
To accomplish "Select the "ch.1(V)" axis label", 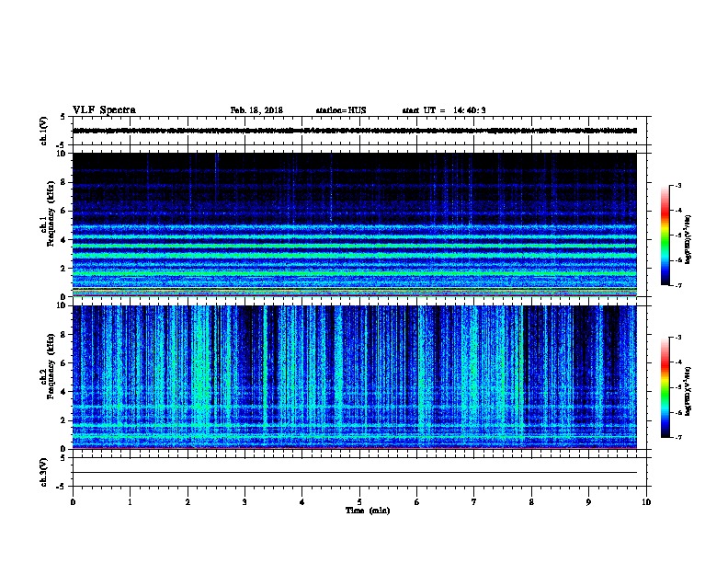I will (x=43, y=131).
